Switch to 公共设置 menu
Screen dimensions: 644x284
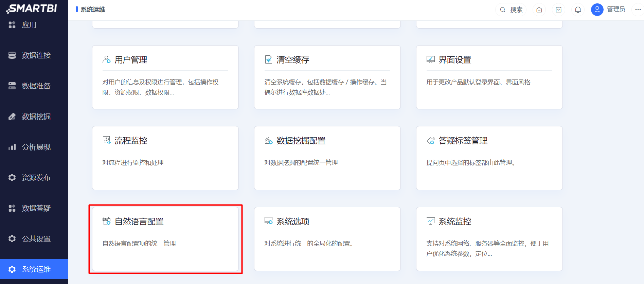pyautogui.click(x=36, y=239)
